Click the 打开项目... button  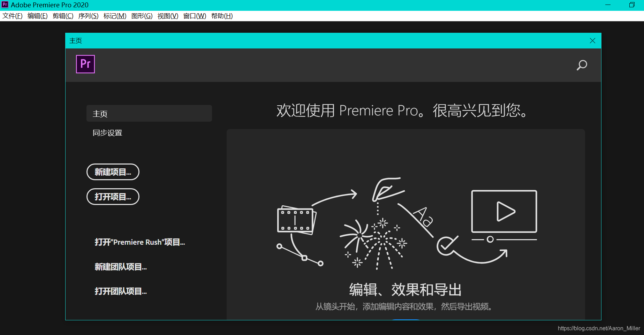[x=113, y=197]
